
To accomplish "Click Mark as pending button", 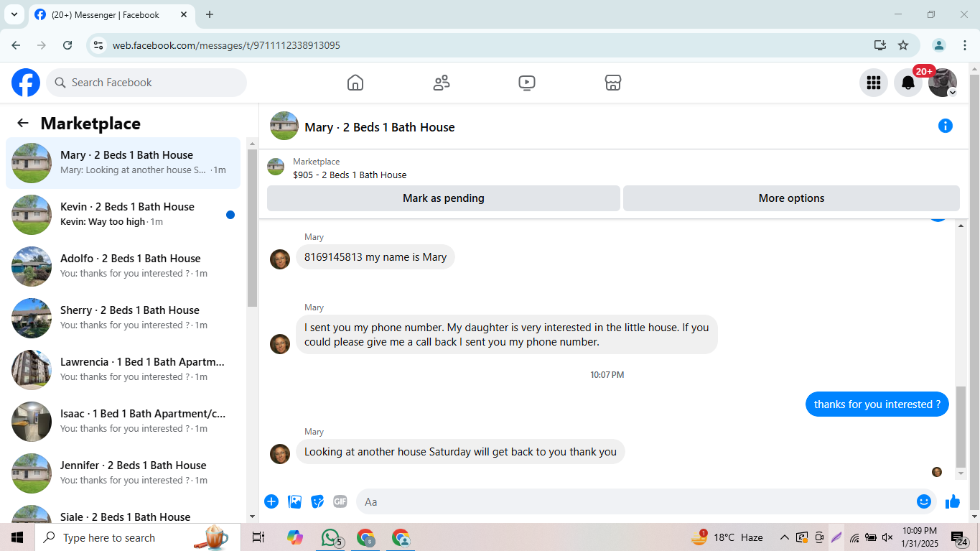I will pos(444,198).
